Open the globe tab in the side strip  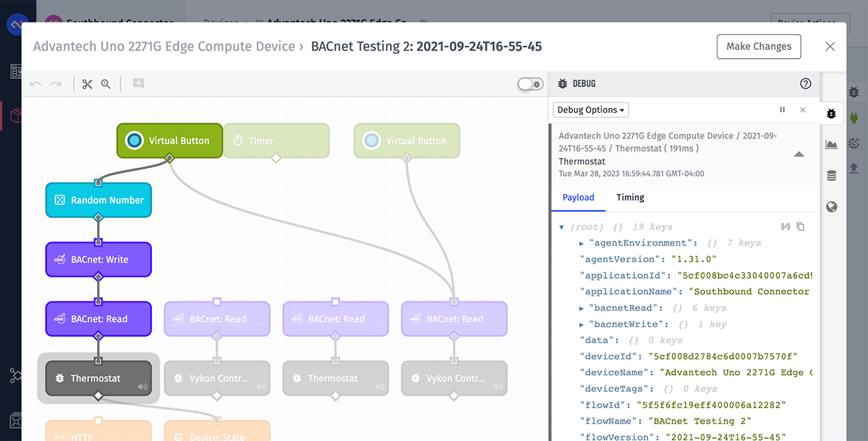tap(831, 207)
